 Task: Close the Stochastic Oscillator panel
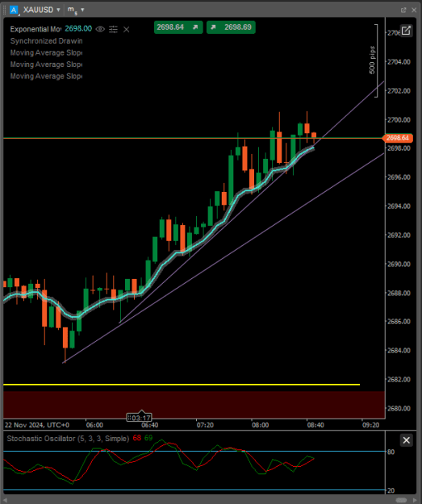click(x=406, y=440)
